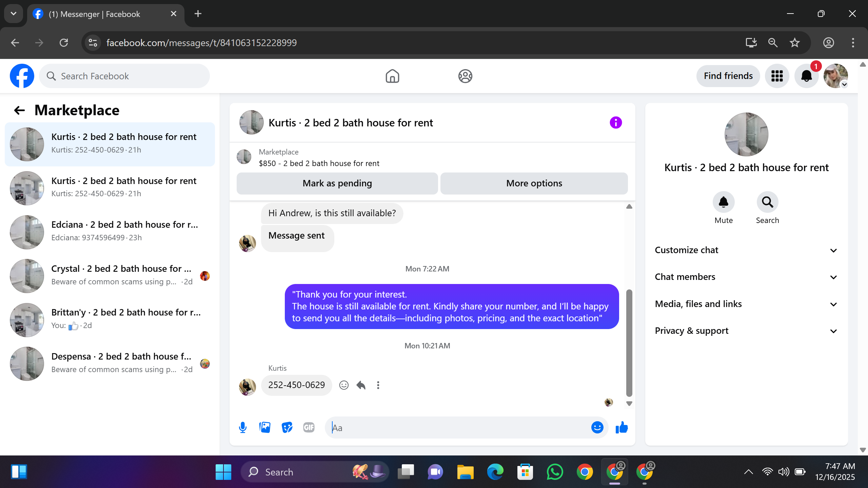Click the chat scrollbar down arrow
The width and height of the screenshot is (868, 488).
629,404
